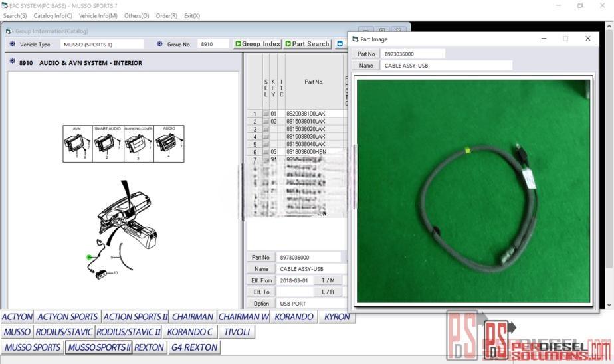The height and width of the screenshot is (364, 614).
Task: Select the KYRON vehicle button
Action: click(x=337, y=317)
